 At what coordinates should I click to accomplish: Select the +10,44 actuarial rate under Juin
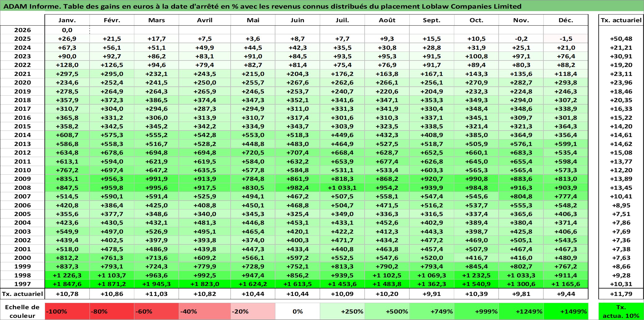point(298,294)
